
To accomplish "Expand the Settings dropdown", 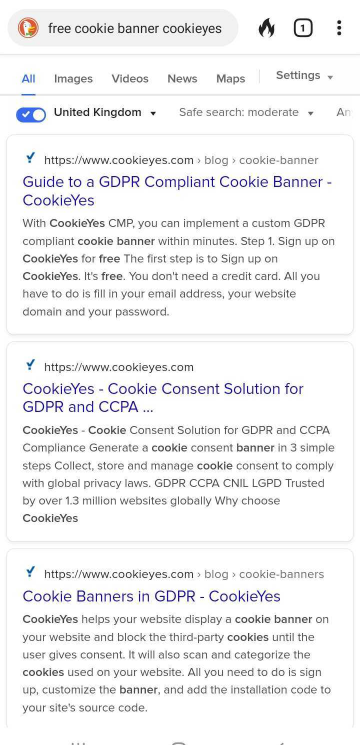I will point(304,76).
